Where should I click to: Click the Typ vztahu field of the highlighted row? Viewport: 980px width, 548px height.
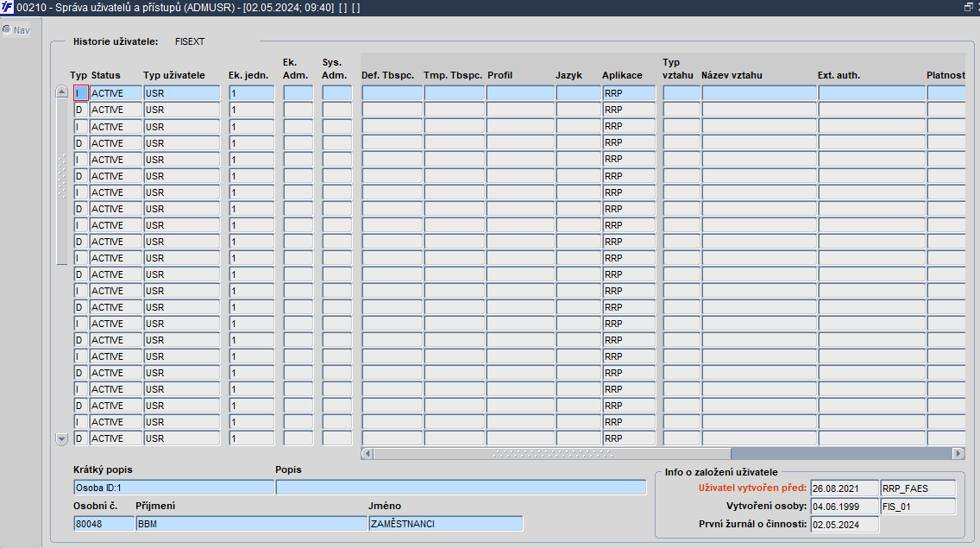point(682,93)
